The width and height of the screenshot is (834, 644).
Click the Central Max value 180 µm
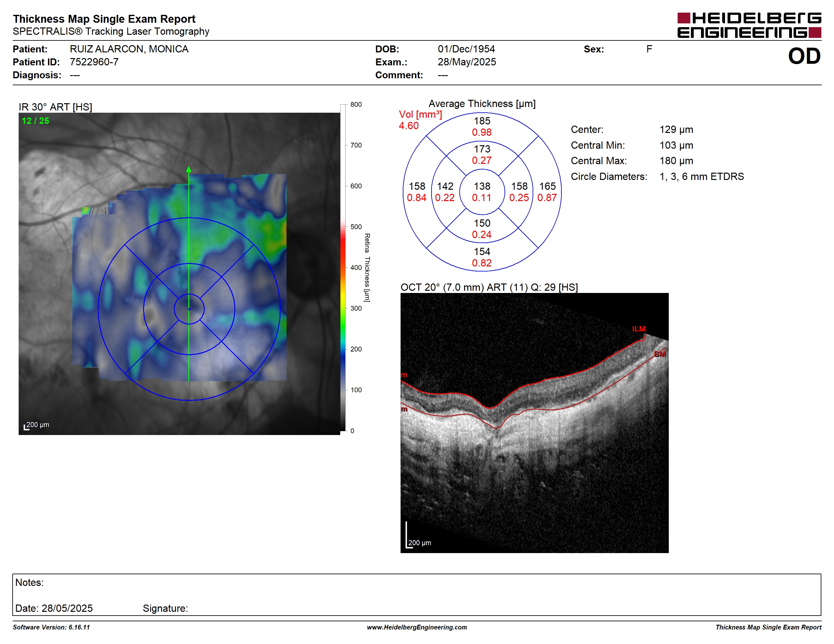(x=676, y=161)
